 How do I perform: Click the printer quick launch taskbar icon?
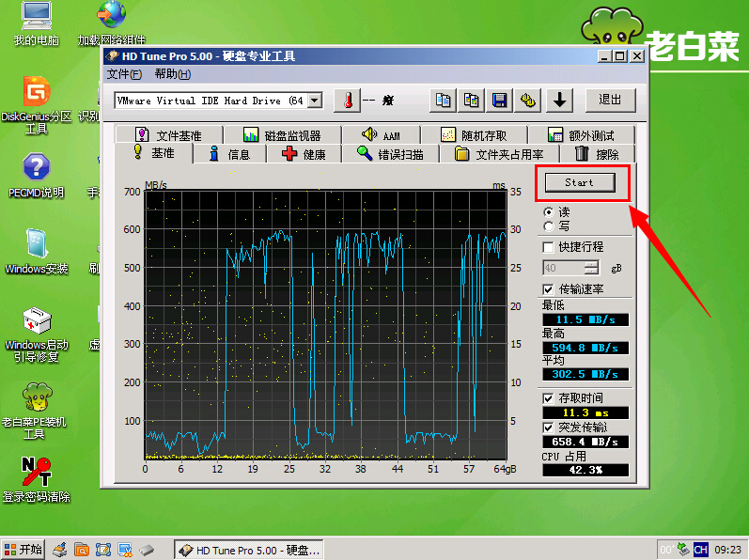[x=60, y=550]
